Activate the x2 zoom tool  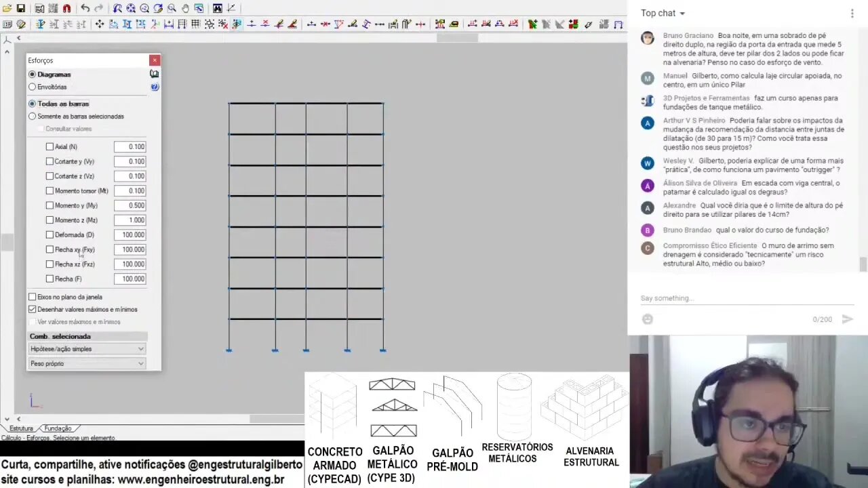tap(144, 9)
